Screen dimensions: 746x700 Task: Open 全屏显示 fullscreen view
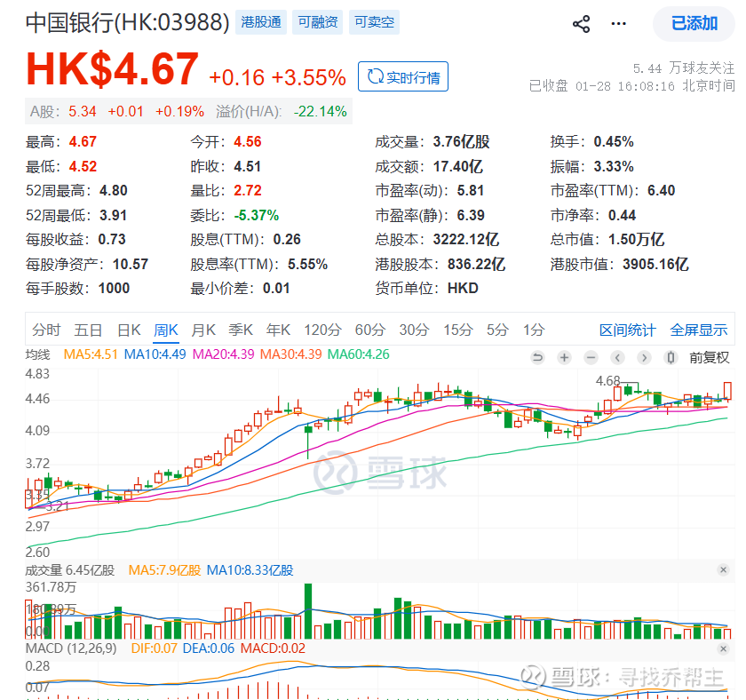698,330
